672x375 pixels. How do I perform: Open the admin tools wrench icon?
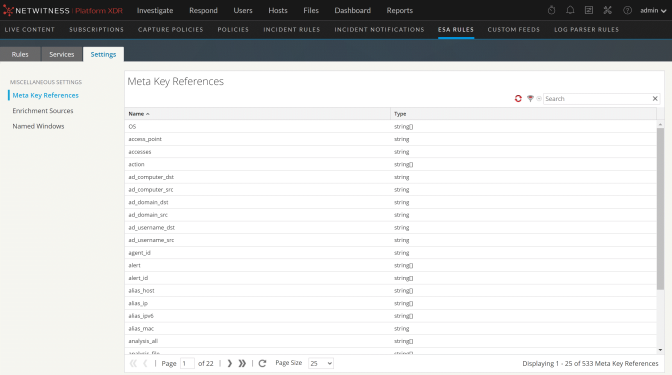pos(608,10)
